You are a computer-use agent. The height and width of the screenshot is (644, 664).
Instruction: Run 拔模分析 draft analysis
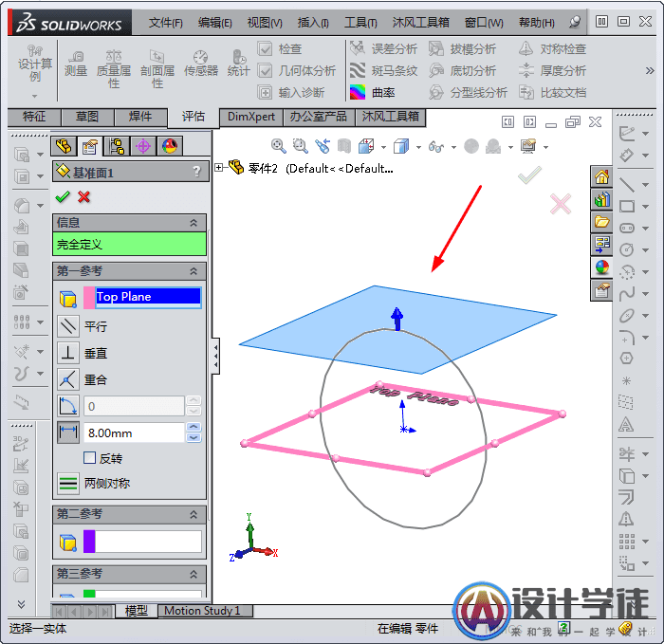coord(462,48)
